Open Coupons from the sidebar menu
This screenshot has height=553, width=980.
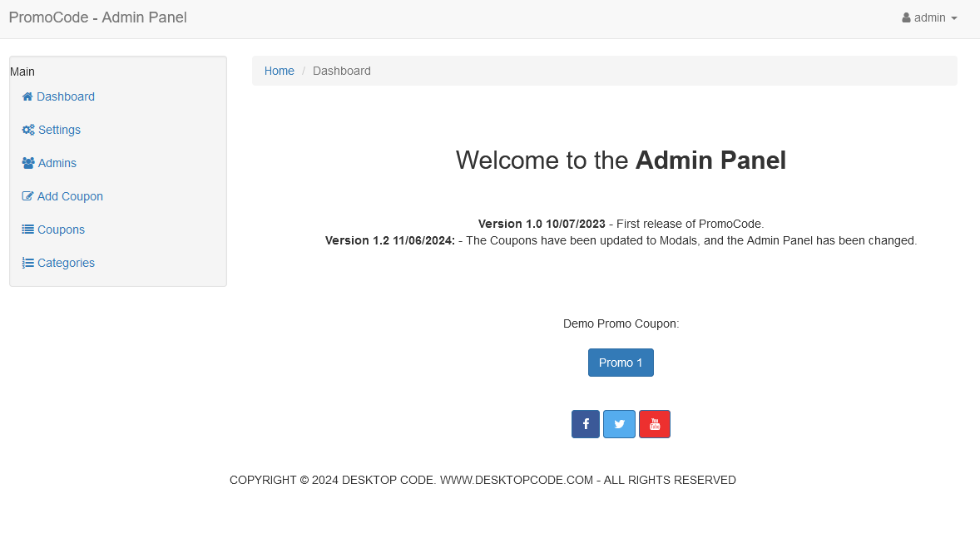tap(61, 230)
